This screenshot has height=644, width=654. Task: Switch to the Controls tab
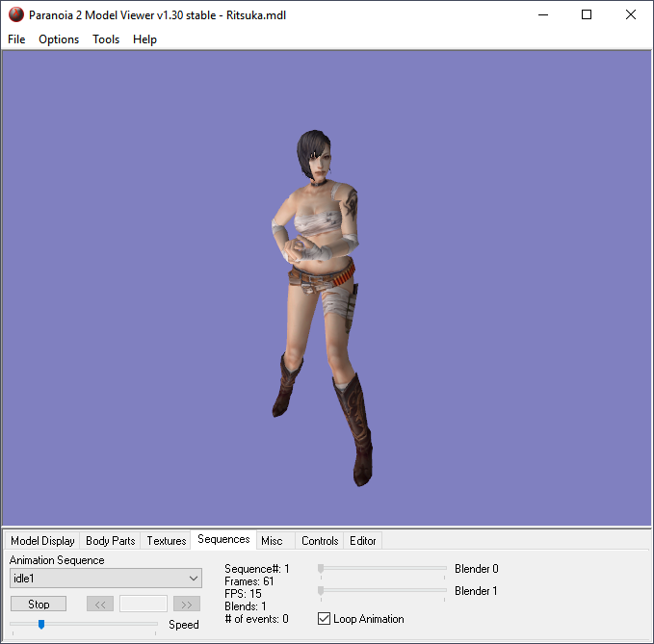(320, 541)
